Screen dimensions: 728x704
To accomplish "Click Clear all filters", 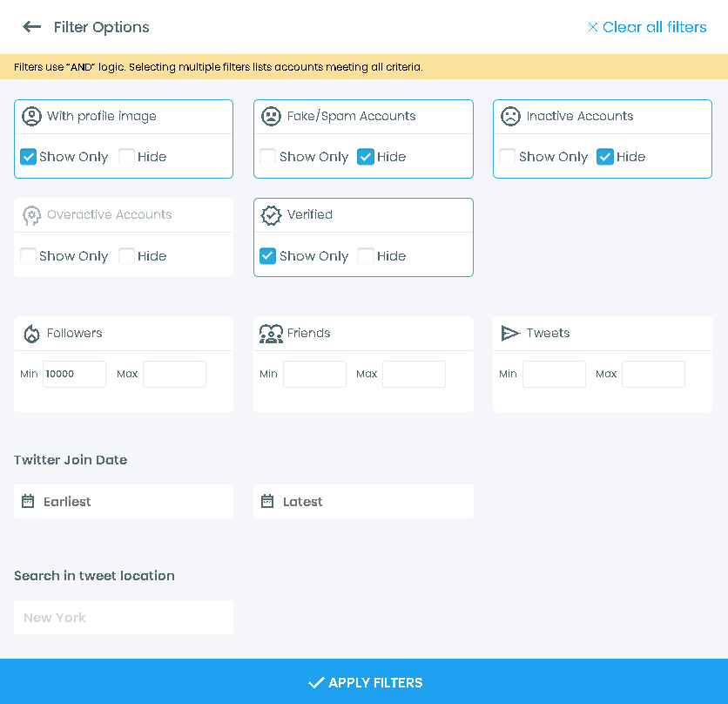I will coord(646,27).
